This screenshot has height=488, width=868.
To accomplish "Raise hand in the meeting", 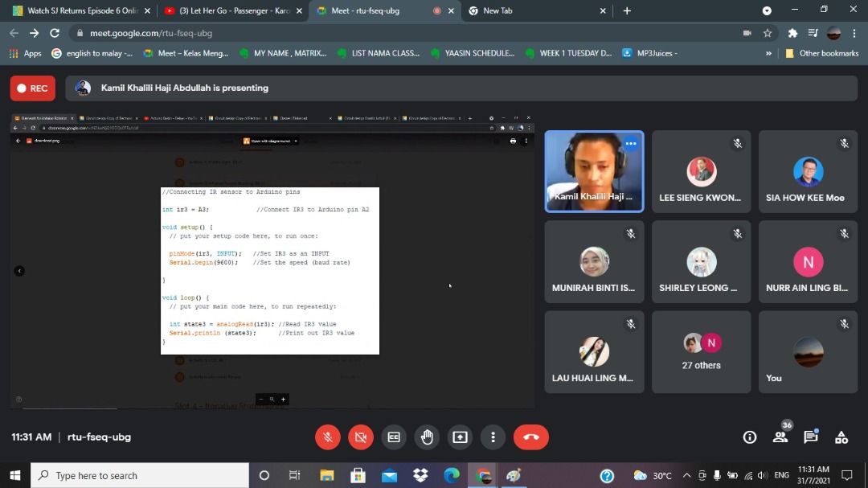I will [x=427, y=437].
